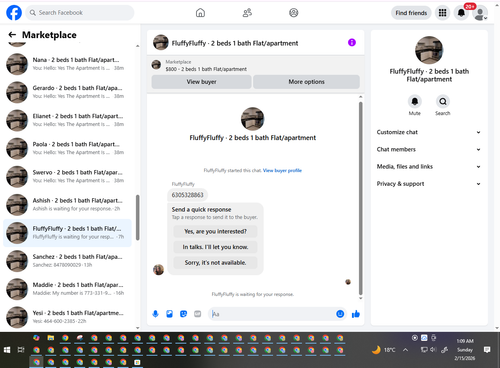Image resolution: width=500 pixels, height=368 pixels.
Task: Open the Elianet apartment conversation
Action: 67,120
